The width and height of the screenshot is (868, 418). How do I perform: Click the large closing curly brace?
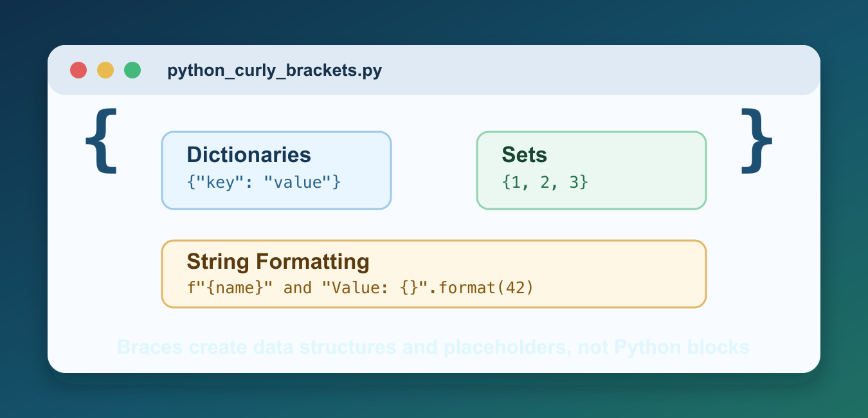pos(756,140)
